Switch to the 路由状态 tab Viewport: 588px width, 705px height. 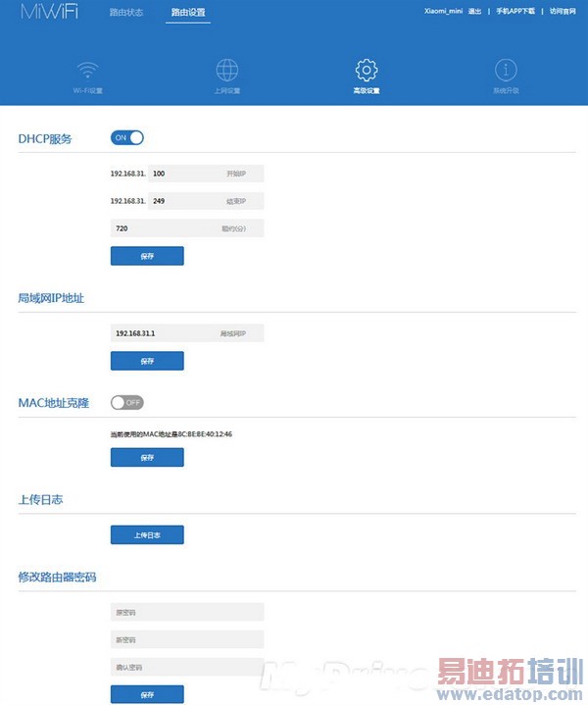pyautogui.click(x=126, y=12)
